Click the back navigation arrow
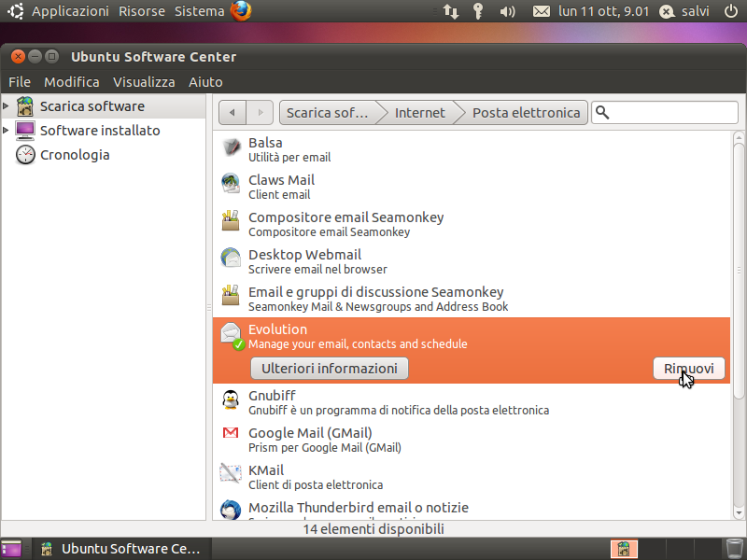This screenshot has width=747, height=560. coord(233,113)
